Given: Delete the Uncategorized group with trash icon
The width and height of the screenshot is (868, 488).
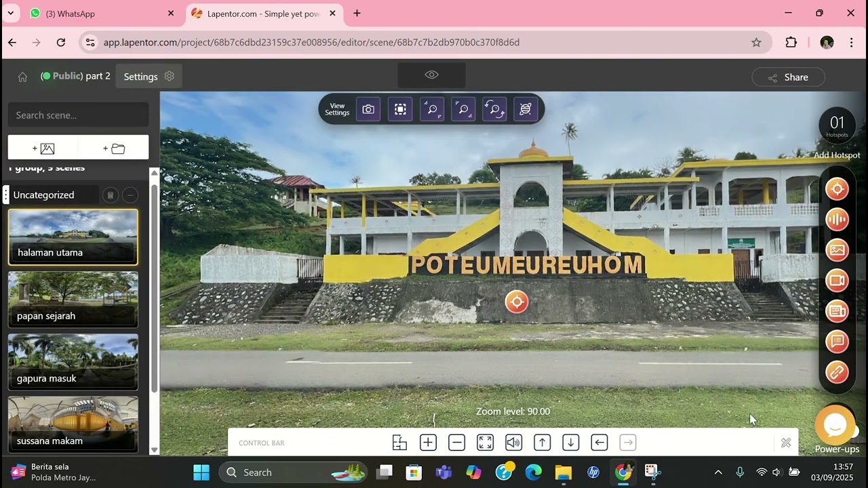Looking at the screenshot, I should [111, 195].
